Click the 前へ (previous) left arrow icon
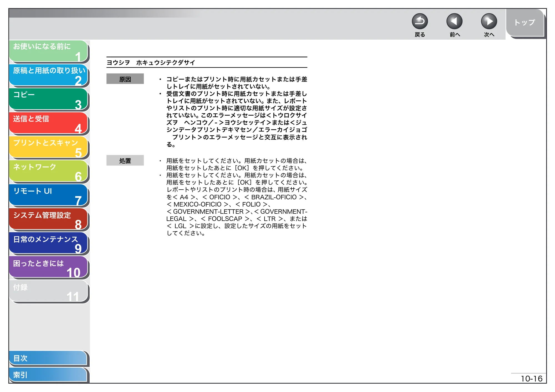This screenshot has height=392, width=555. tap(454, 21)
